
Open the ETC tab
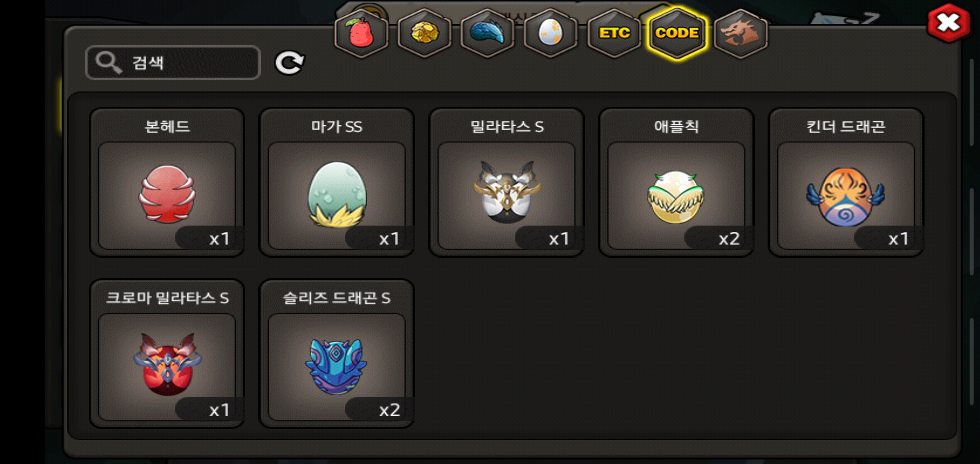[614, 34]
